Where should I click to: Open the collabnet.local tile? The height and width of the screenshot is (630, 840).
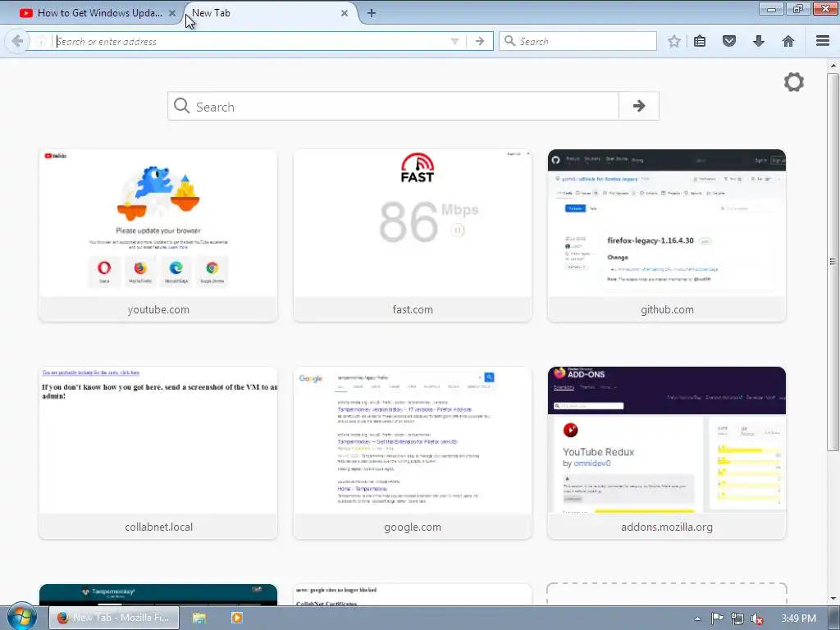158,453
